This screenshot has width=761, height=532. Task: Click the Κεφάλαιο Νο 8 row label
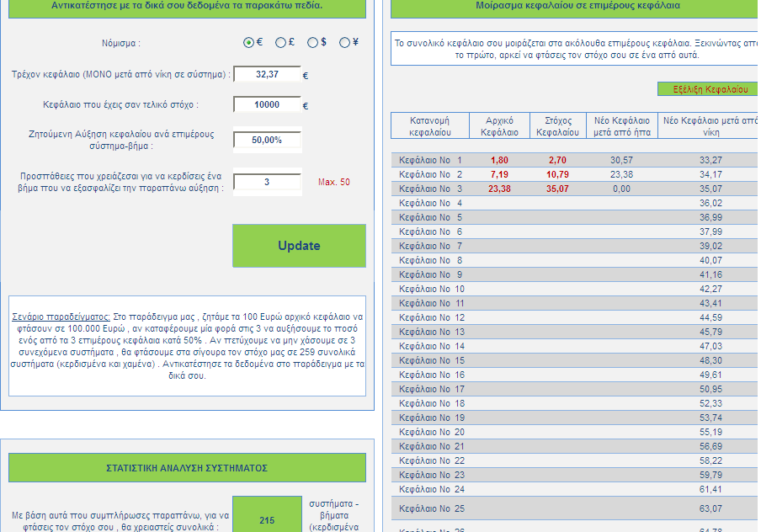pos(430,260)
